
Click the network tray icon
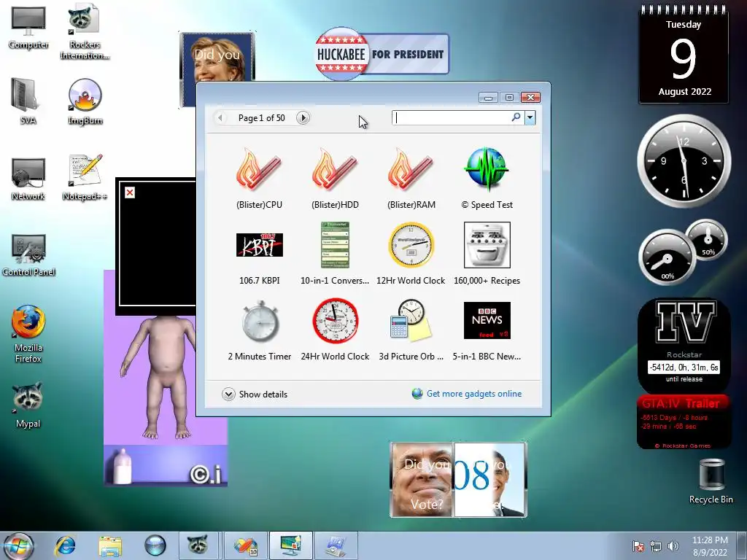click(656, 546)
